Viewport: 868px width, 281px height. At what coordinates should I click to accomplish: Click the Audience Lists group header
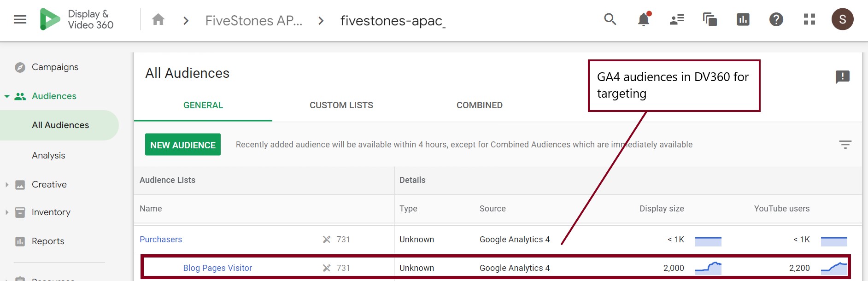pos(167,180)
